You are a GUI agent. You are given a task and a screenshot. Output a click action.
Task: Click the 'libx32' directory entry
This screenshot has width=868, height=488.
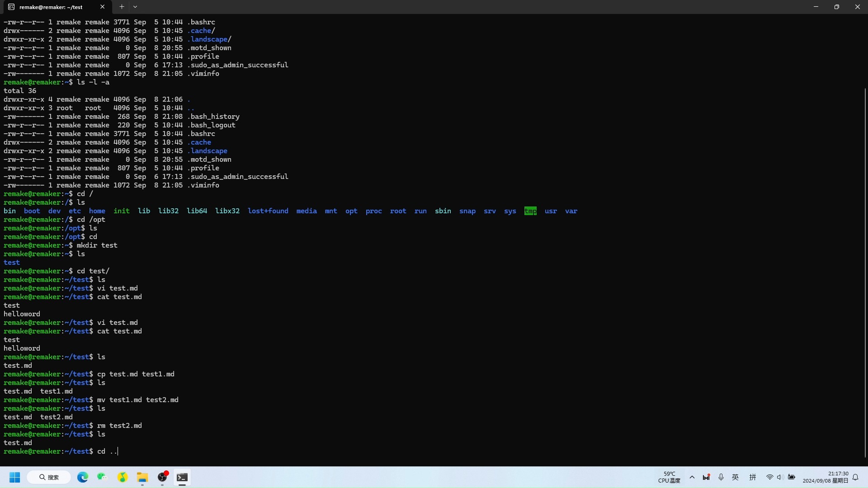click(227, 211)
